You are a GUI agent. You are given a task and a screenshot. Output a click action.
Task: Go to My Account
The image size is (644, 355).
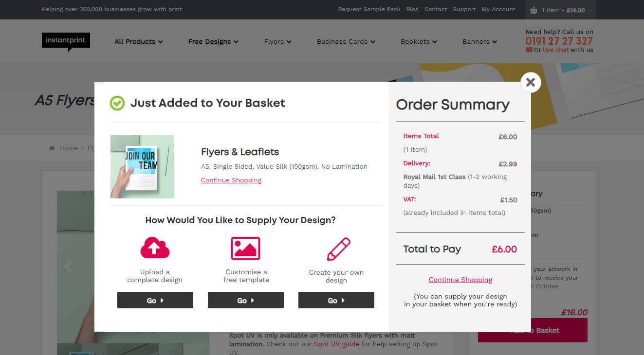click(x=498, y=9)
